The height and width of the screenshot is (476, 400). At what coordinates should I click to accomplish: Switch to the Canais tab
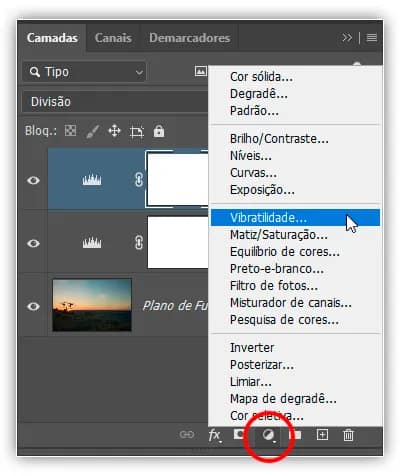[113, 38]
